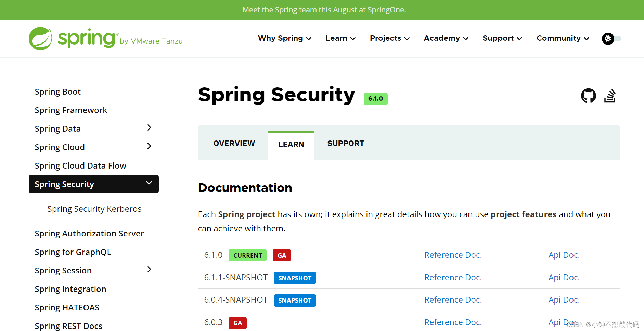The image size is (644, 331).
Task: Open Reference Doc. for version 6.1.0
Action: coord(453,255)
